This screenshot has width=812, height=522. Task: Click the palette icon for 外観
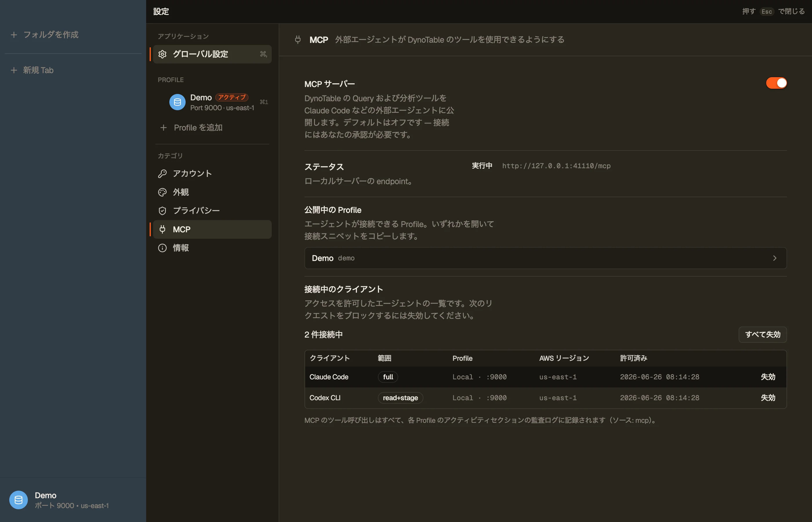tap(162, 192)
